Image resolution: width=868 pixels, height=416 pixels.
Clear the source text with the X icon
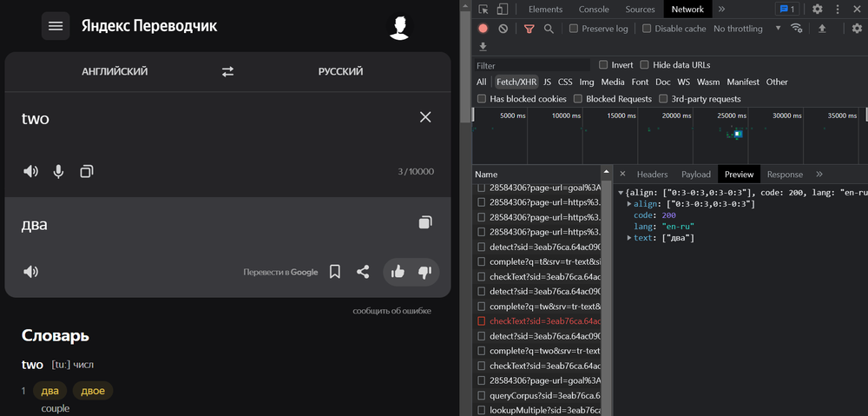[x=425, y=117]
